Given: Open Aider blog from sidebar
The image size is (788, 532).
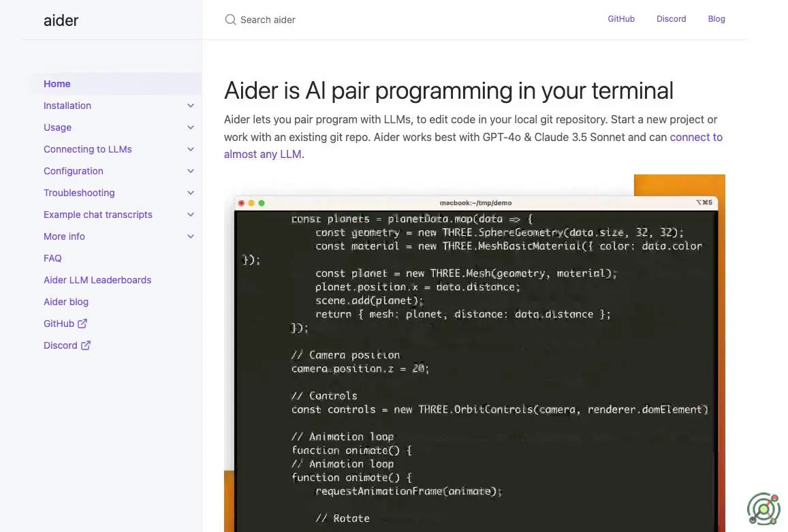Looking at the screenshot, I should (x=66, y=302).
